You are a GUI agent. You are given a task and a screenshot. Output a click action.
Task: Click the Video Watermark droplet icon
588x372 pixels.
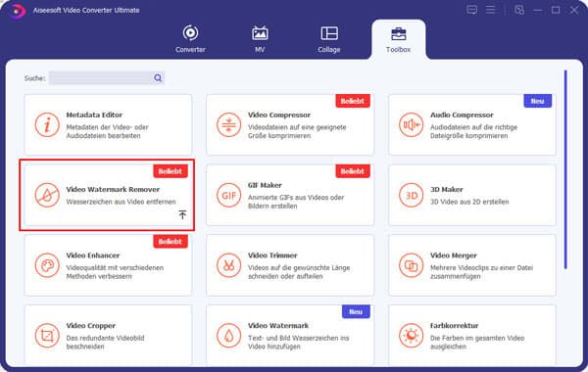(x=228, y=336)
